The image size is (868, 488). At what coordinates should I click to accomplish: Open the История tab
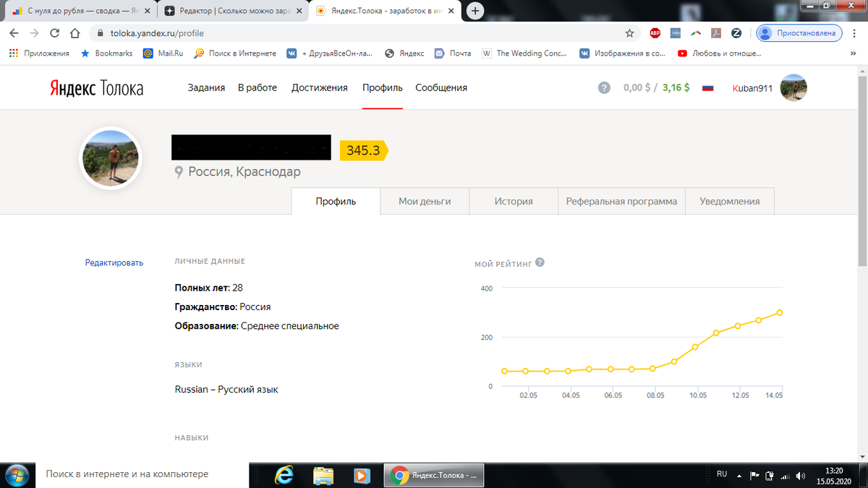pos(514,202)
